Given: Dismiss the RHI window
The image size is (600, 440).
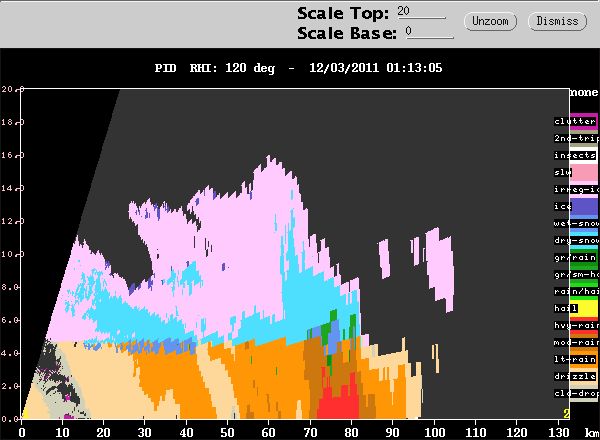Looking at the screenshot, I should [x=557, y=21].
